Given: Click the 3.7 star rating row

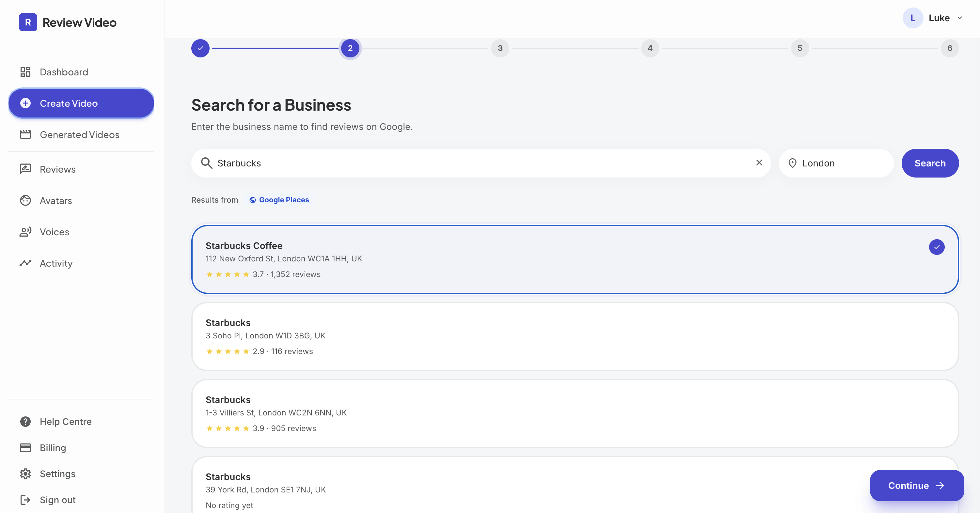Looking at the screenshot, I should click(263, 274).
